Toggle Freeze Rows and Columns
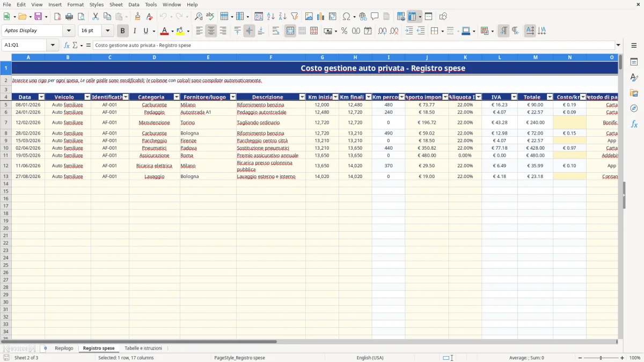Screen dimensions: 644x362 coord(412,17)
